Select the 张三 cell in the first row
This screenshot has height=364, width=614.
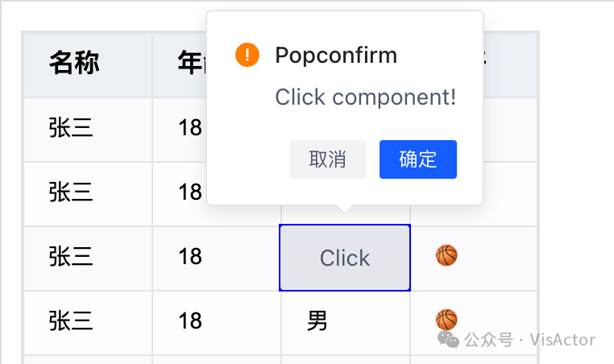coord(71,128)
